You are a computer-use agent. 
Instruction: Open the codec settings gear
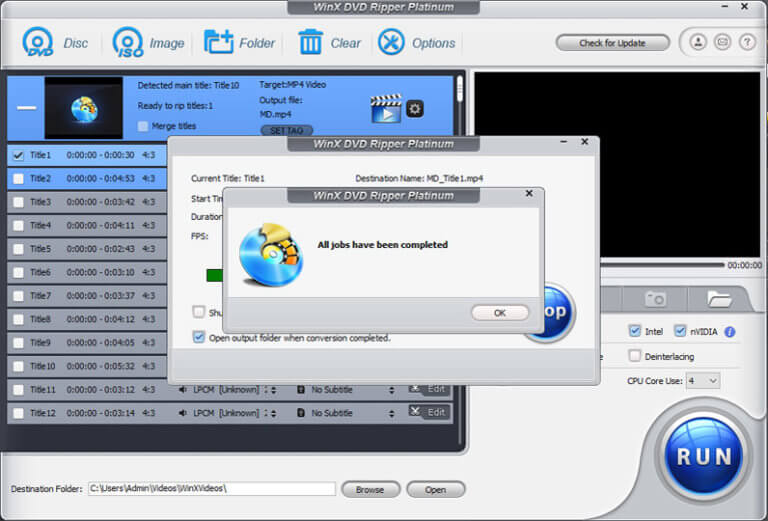pos(415,108)
